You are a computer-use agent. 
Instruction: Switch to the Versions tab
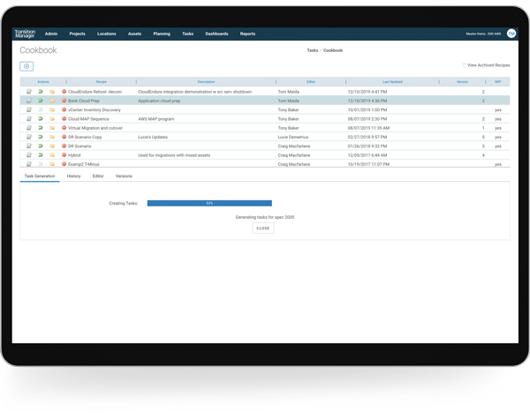124,176
